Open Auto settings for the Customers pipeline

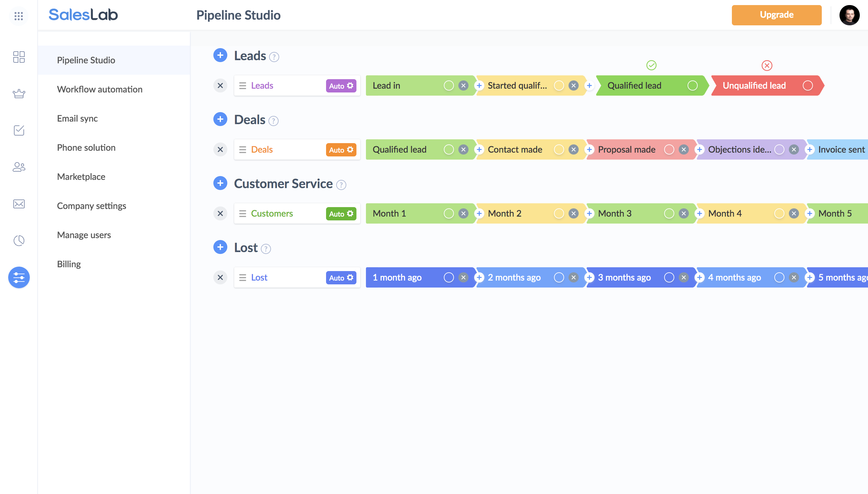pyautogui.click(x=341, y=213)
